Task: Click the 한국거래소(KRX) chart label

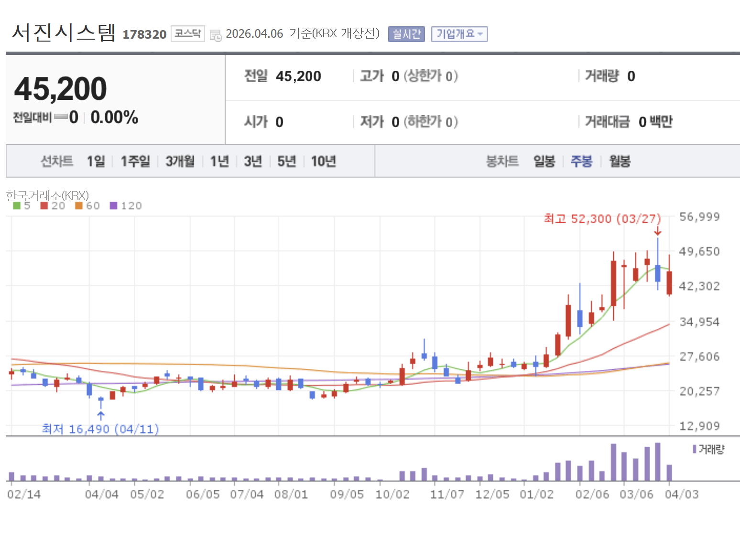Action: coord(47,195)
